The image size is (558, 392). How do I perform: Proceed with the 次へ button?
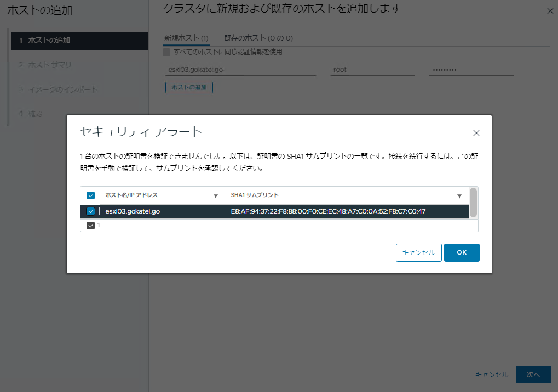pos(533,374)
